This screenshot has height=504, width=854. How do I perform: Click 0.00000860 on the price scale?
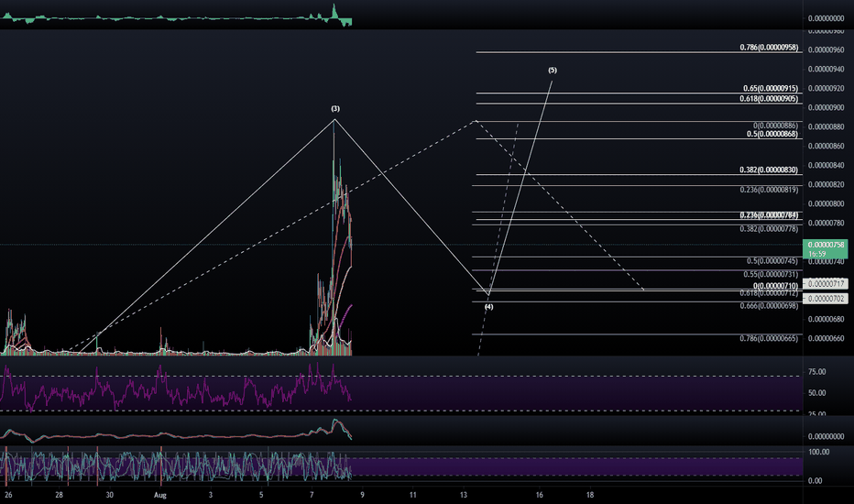[x=826, y=146]
